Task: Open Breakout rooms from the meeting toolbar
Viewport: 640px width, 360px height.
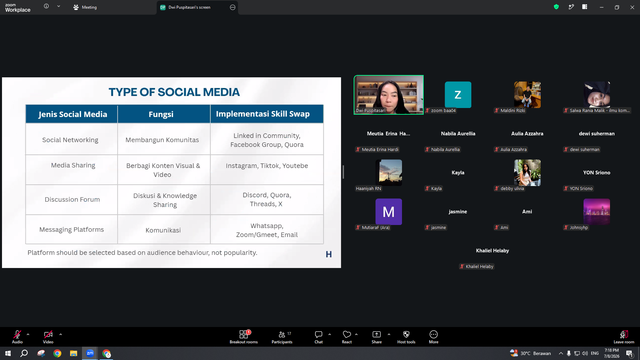Action: tap(244, 337)
